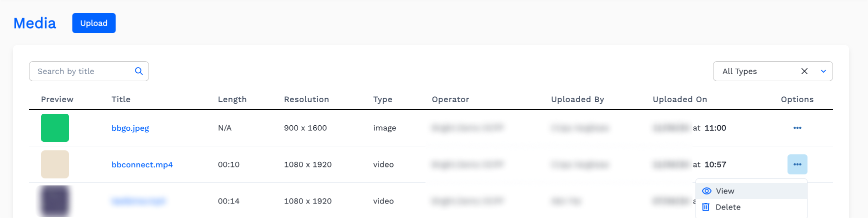Clear the All Types filter
The height and width of the screenshot is (218, 868).
[x=804, y=71]
